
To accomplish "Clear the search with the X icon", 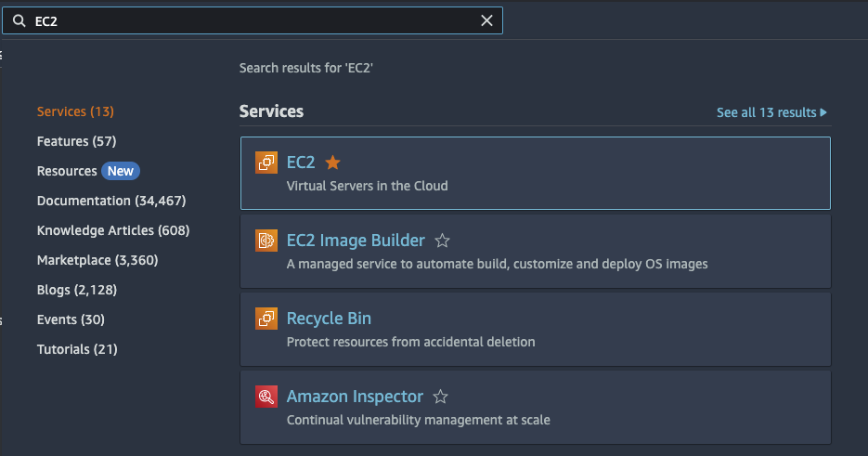I will 486,21.
